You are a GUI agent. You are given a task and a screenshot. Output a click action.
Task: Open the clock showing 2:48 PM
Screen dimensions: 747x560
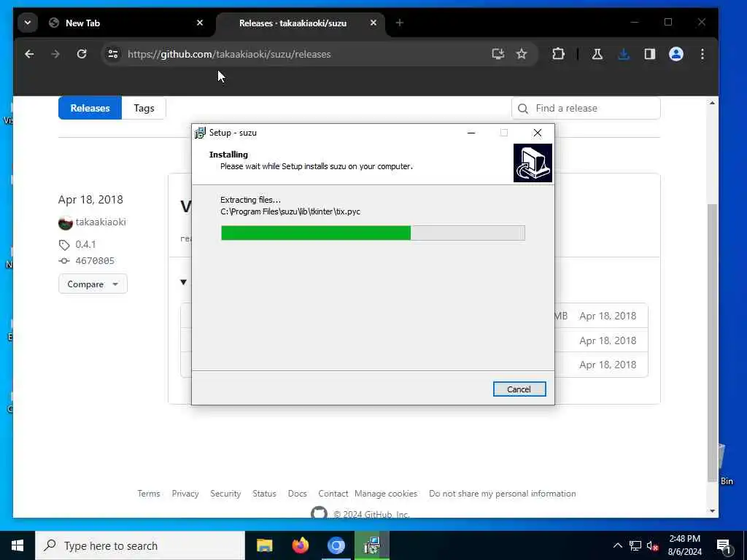pyautogui.click(x=684, y=545)
